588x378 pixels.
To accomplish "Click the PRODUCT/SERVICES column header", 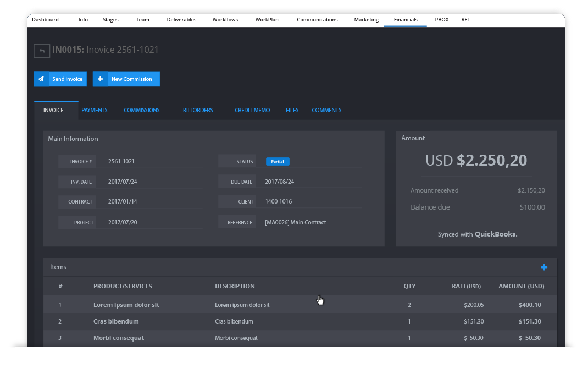I will [x=123, y=286].
